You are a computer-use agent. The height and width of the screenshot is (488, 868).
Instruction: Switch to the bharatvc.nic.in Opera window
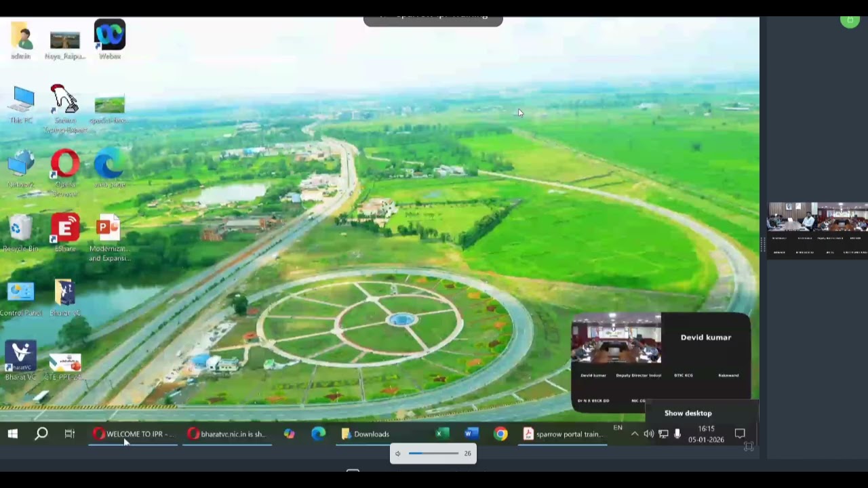[228, 434]
